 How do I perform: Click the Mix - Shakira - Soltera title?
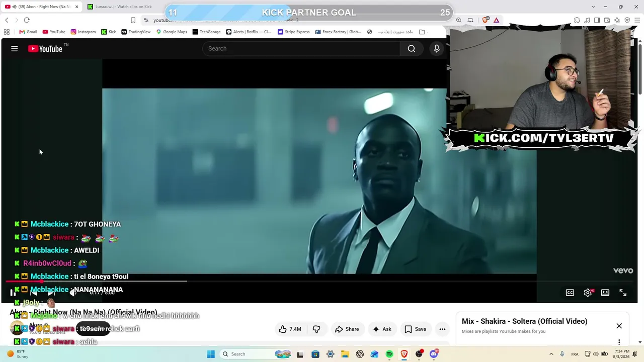point(525,321)
